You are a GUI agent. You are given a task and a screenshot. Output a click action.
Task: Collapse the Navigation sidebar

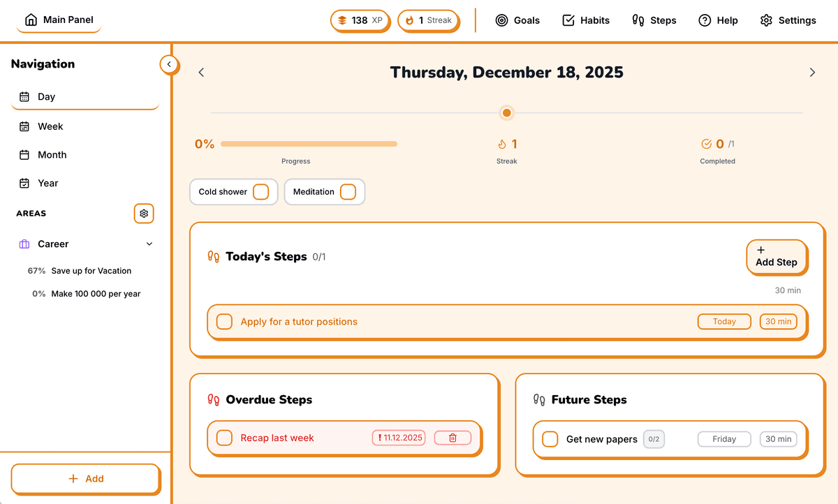coord(168,64)
